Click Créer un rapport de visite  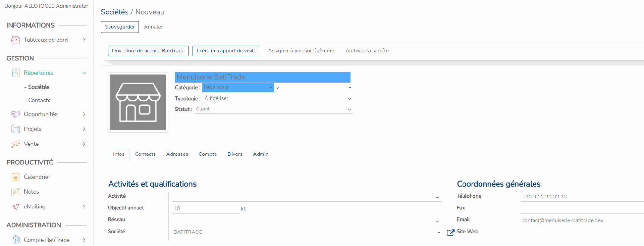(226, 51)
